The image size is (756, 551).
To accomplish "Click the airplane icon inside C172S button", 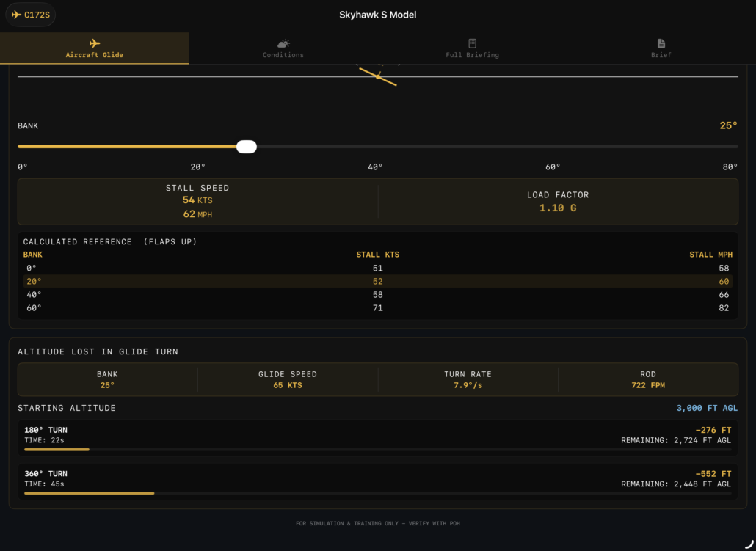I will (16, 15).
